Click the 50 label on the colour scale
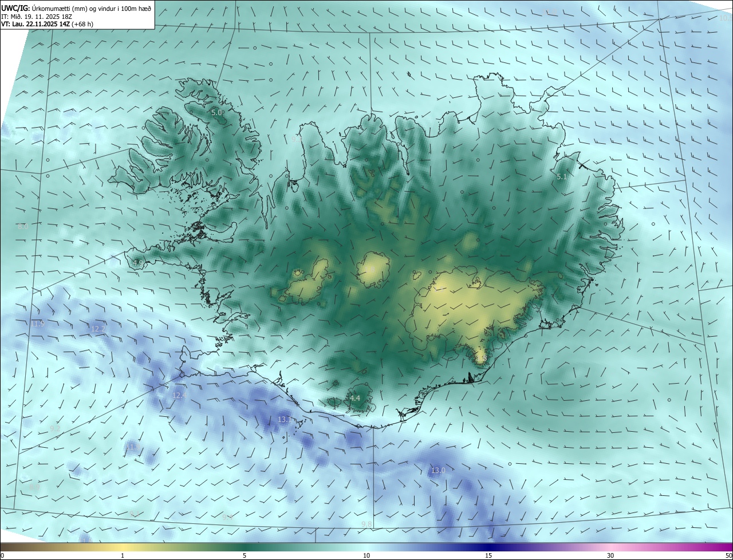This screenshot has width=733, height=560. click(728, 555)
